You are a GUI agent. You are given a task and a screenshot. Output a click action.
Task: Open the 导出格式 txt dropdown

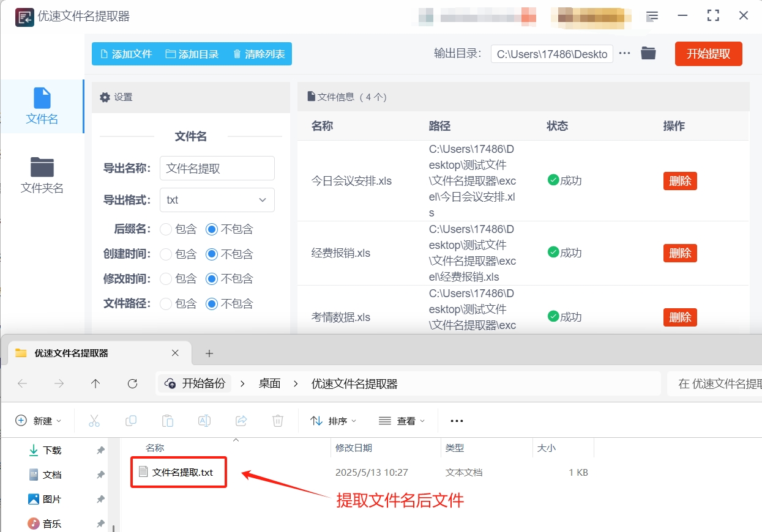[x=217, y=200]
